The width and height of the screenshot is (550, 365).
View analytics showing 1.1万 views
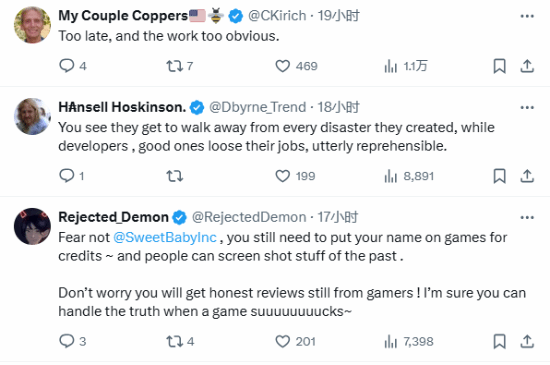406,66
